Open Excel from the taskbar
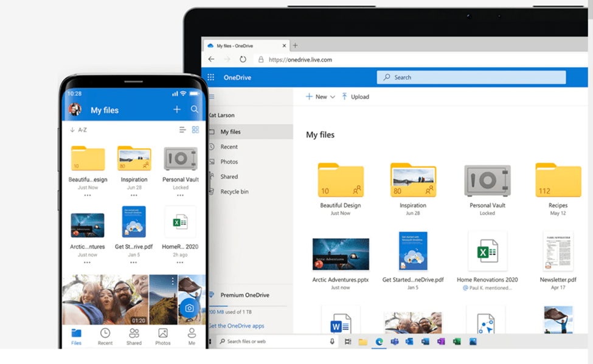The image size is (593, 364). click(457, 342)
